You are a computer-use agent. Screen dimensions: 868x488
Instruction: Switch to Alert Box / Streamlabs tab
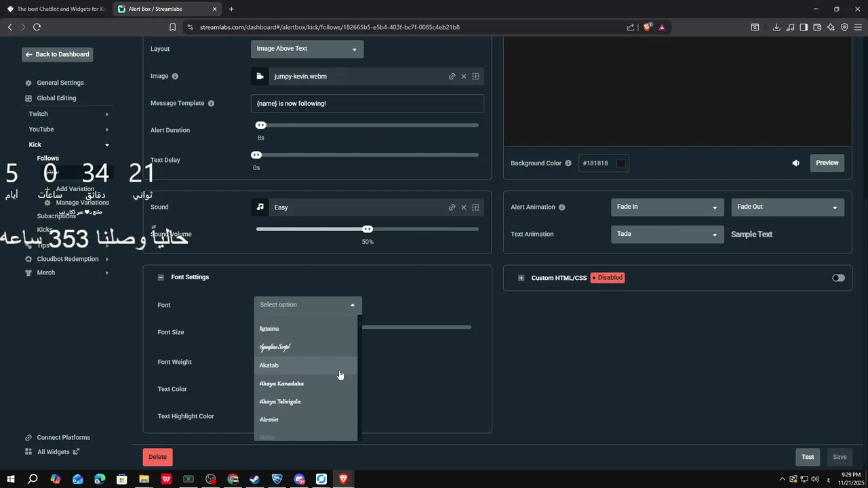(x=168, y=9)
